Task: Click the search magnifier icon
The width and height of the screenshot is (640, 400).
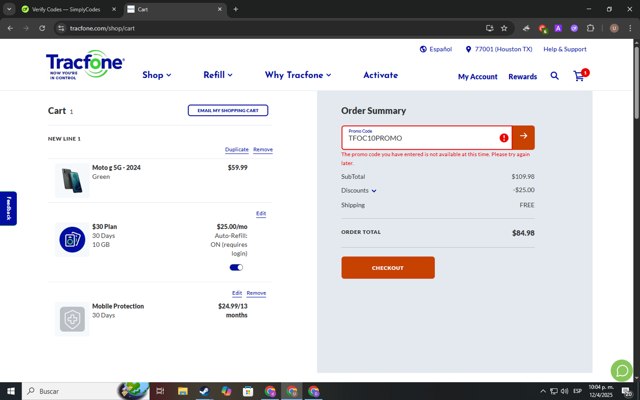Action: pyautogui.click(x=555, y=76)
